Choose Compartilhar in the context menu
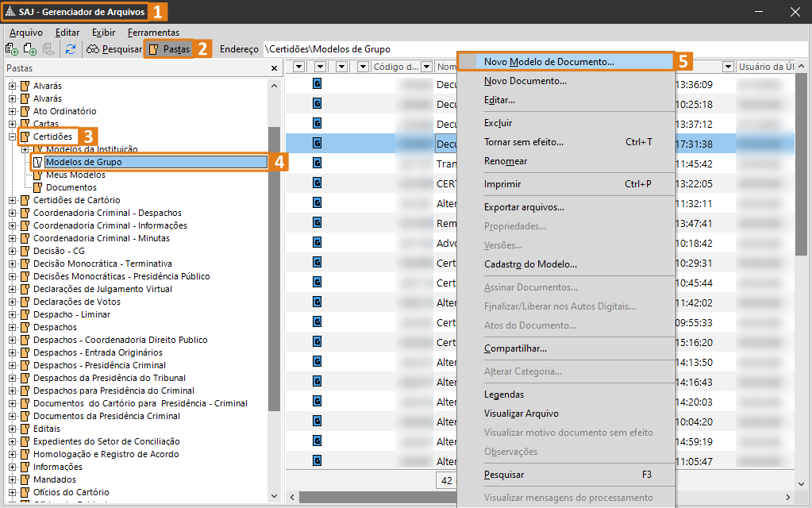The width and height of the screenshot is (812, 508). coord(566,348)
